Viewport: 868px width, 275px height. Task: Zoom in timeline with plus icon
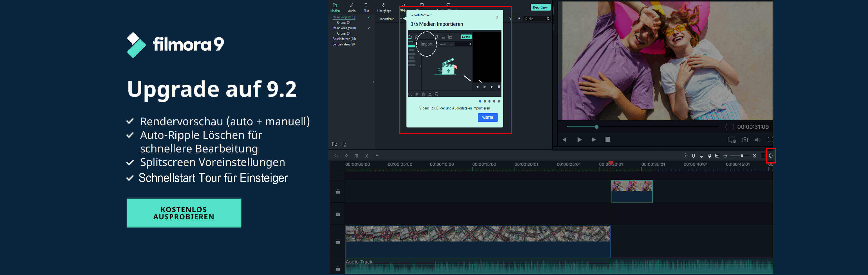click(x=754, y=156)
